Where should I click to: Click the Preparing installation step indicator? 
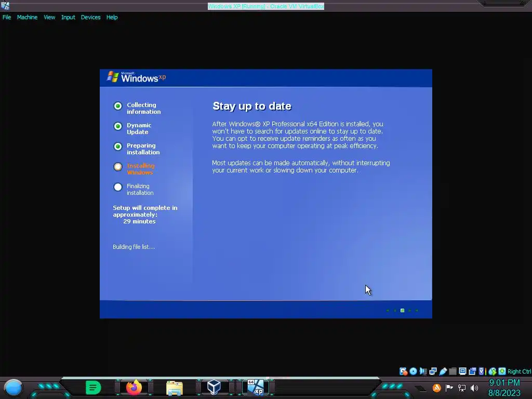[118, 147]
